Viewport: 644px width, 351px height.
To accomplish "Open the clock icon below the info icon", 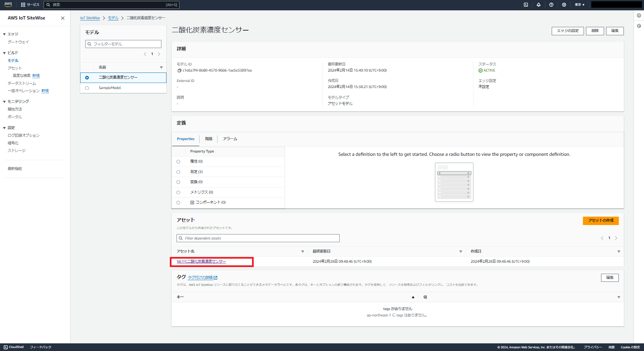I will click(639, 26).
